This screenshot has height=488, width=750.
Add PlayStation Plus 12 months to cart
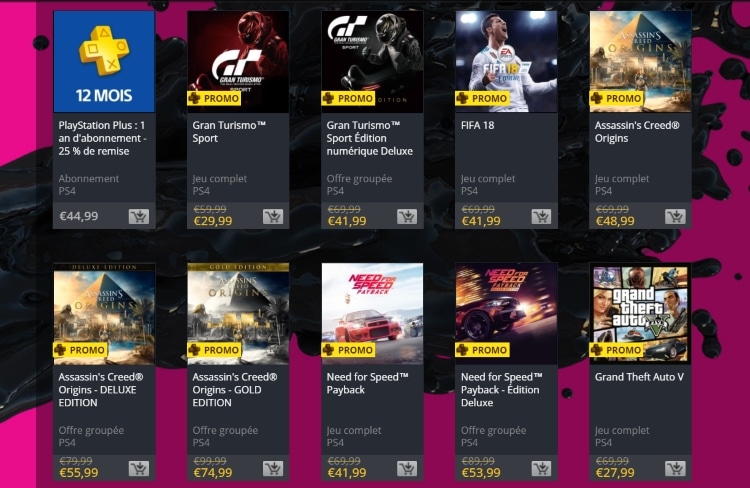139,217
